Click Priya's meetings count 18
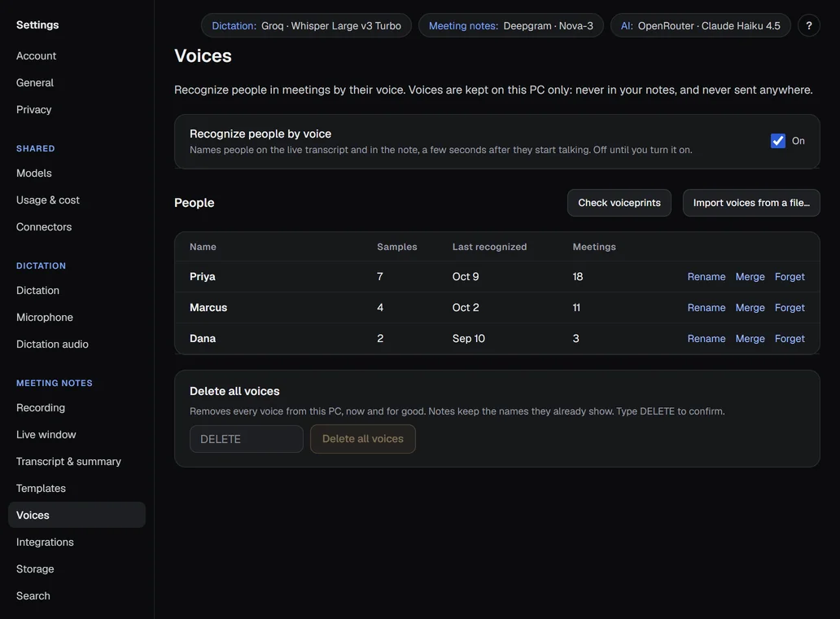The height and width of the screenshot is (619, 840). (578, 277)
